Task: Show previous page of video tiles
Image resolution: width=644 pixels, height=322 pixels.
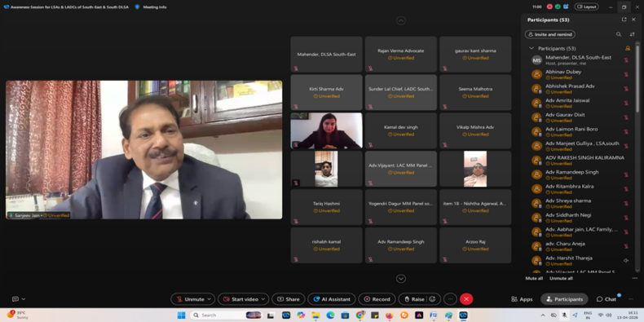Action: pos(401,20)
